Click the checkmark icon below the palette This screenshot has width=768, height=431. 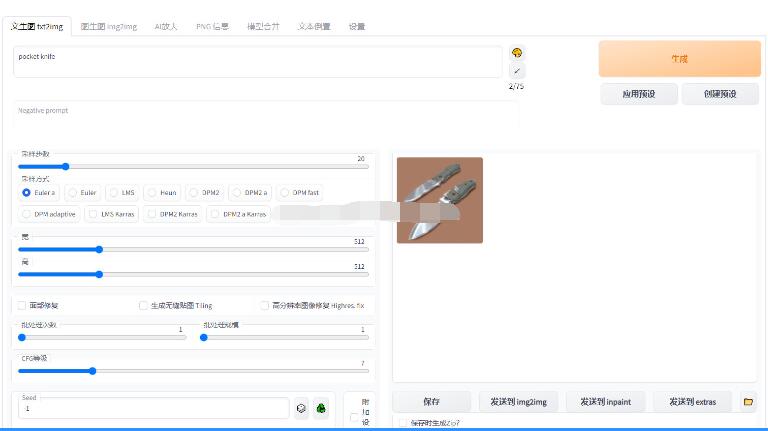tap(517, 71)
